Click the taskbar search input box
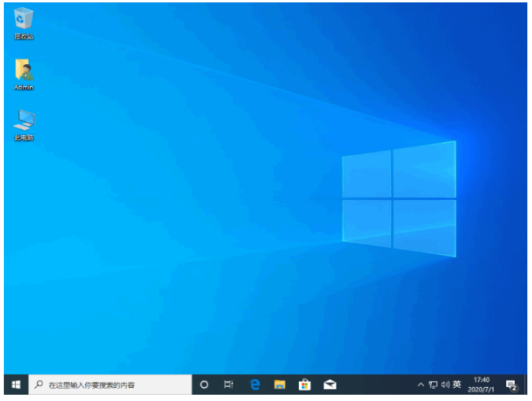 tap(117, 385)
